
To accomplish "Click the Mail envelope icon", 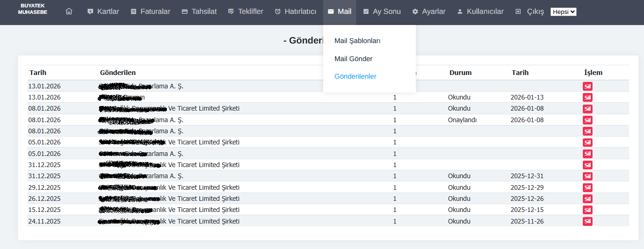I will pyautogui.click(x=331, y=12).
